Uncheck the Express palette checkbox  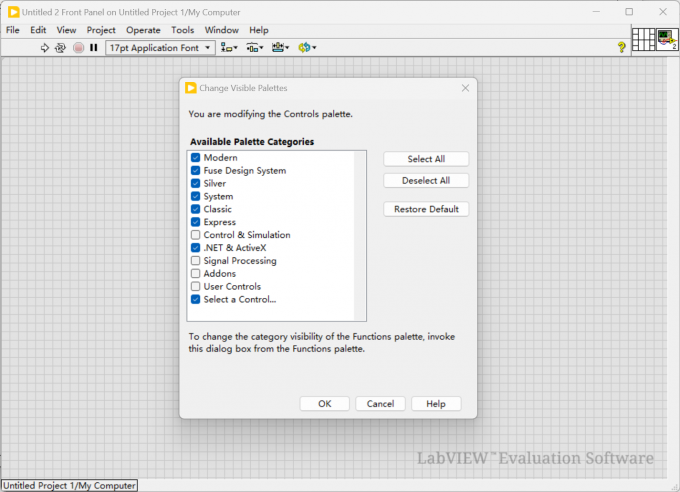(196, 222)
